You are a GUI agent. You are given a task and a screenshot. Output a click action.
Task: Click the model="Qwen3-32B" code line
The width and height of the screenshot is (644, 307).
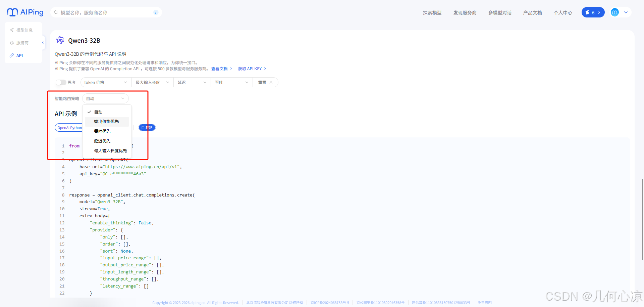[102, 202]
